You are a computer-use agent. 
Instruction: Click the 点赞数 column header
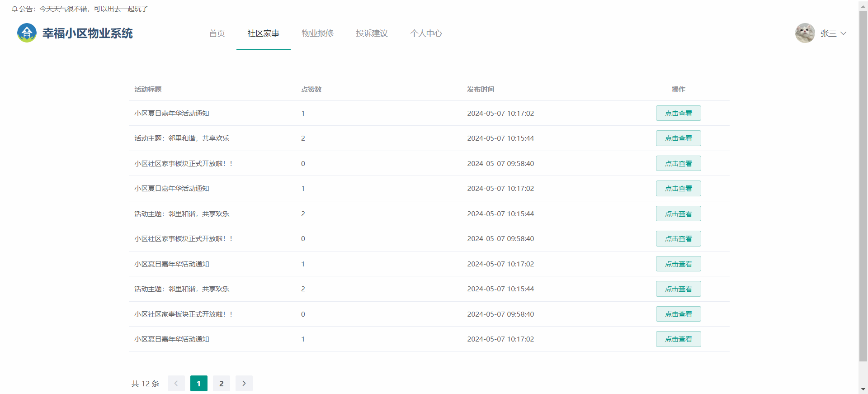tap(311, 90)
